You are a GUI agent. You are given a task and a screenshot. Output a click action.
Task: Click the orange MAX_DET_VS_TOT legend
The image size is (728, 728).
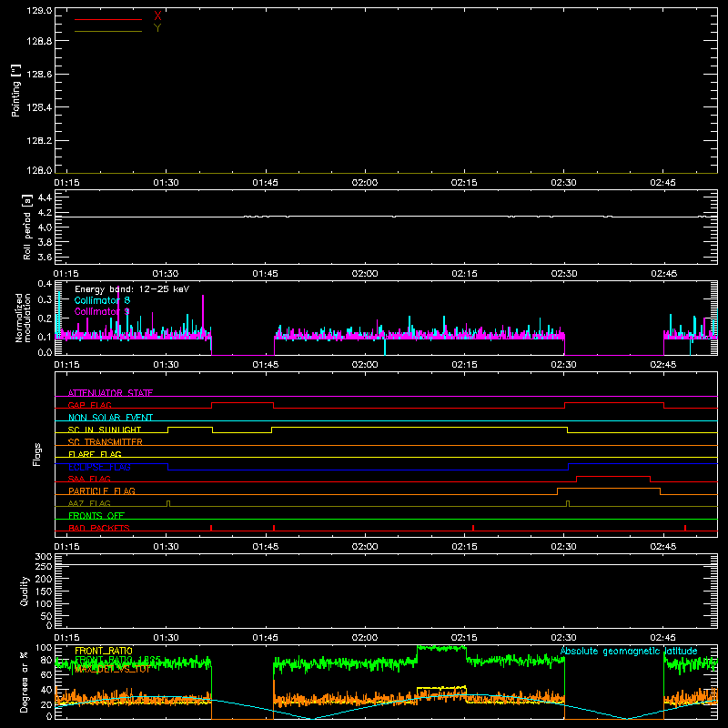(112, 669)
